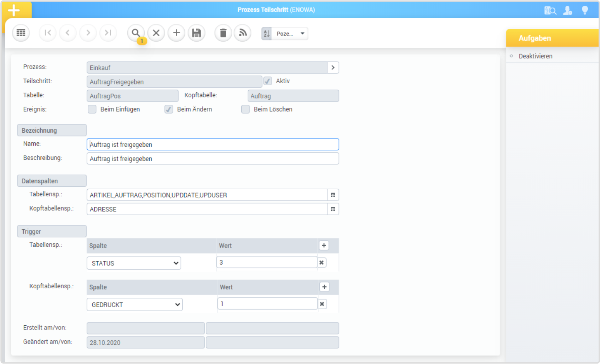Enable the Beim Einfügen checkbox
The height and width of the screenshot is (364, 601).
click(92, 109)
